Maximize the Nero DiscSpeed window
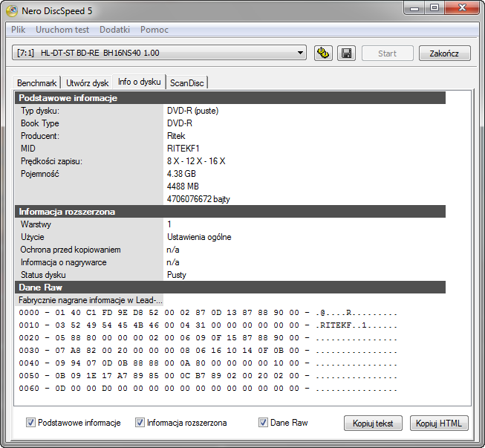This screenshot has height=448, width=485. (x=434, y=7)
